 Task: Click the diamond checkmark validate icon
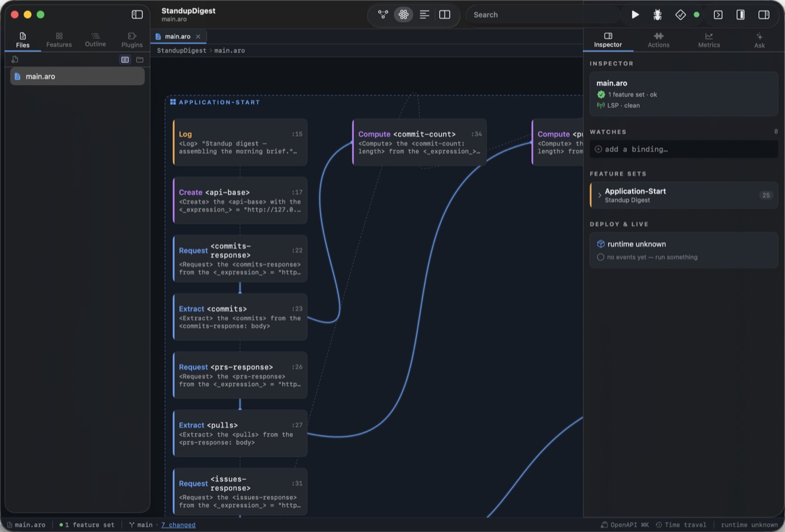coord(680,15)
